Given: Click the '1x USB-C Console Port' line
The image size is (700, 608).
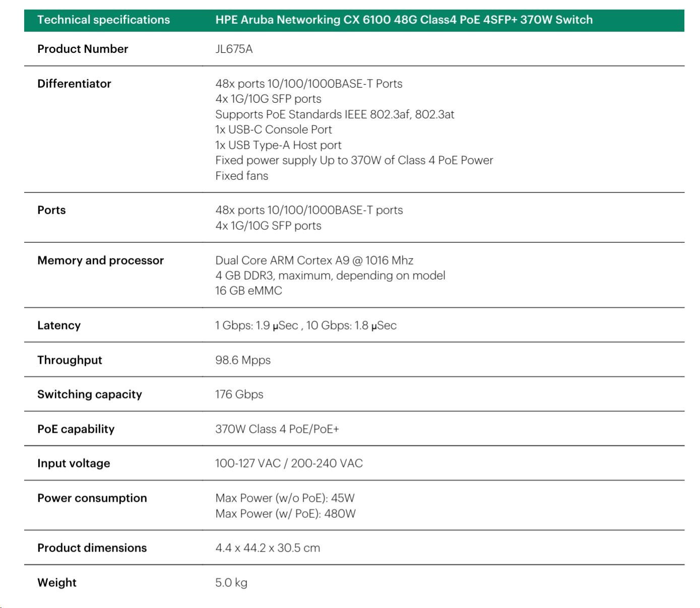Looking at the screenshot, I should pos(273,129).
